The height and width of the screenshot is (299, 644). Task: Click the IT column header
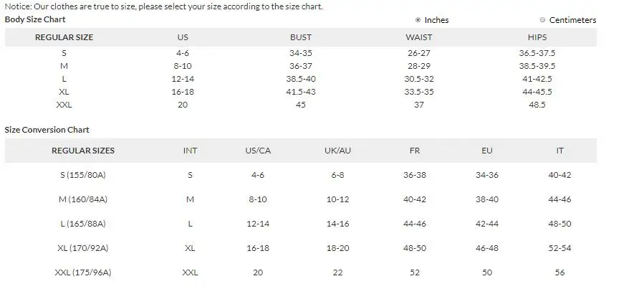[x=559, y=151]
